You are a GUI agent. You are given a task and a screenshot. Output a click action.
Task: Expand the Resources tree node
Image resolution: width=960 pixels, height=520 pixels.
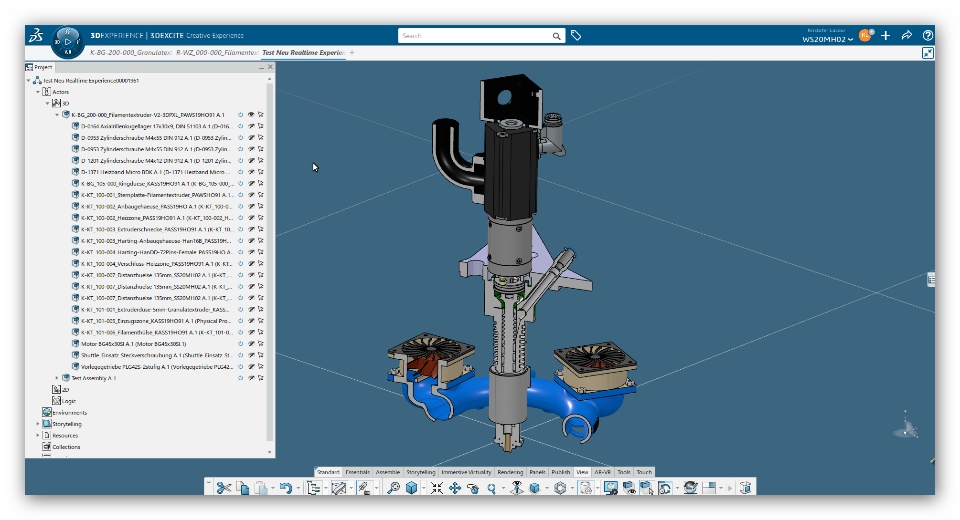[x=38, y=435]
